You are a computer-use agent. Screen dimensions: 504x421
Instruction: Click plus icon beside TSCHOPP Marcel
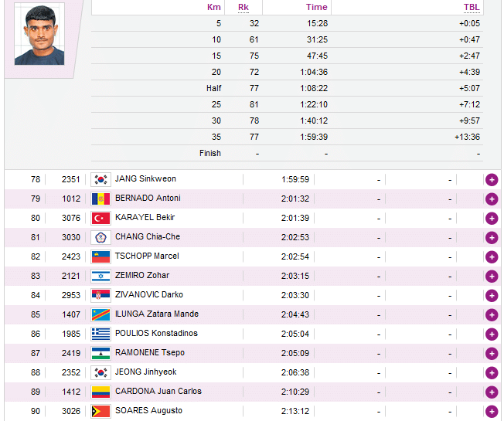coord(491,256)
